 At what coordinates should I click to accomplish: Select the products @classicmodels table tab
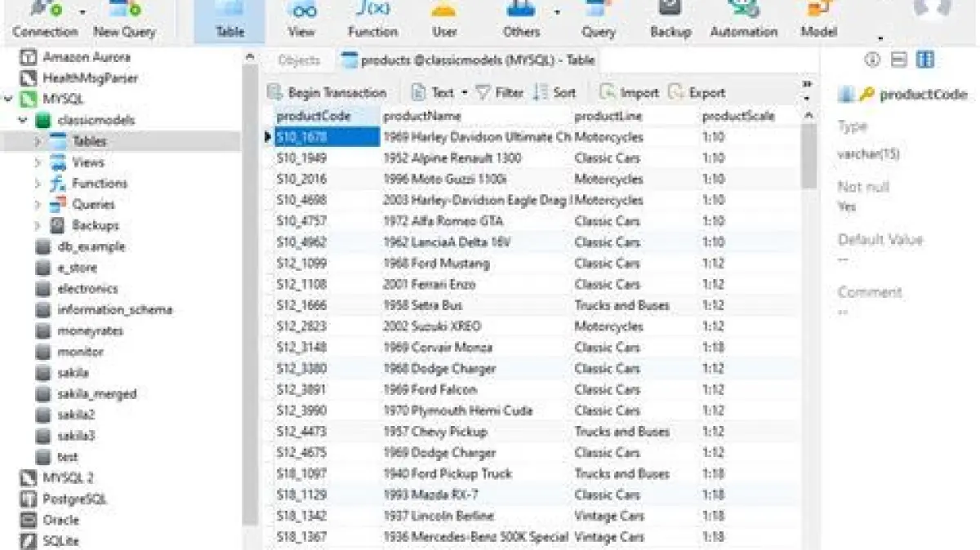click(468, 60)
